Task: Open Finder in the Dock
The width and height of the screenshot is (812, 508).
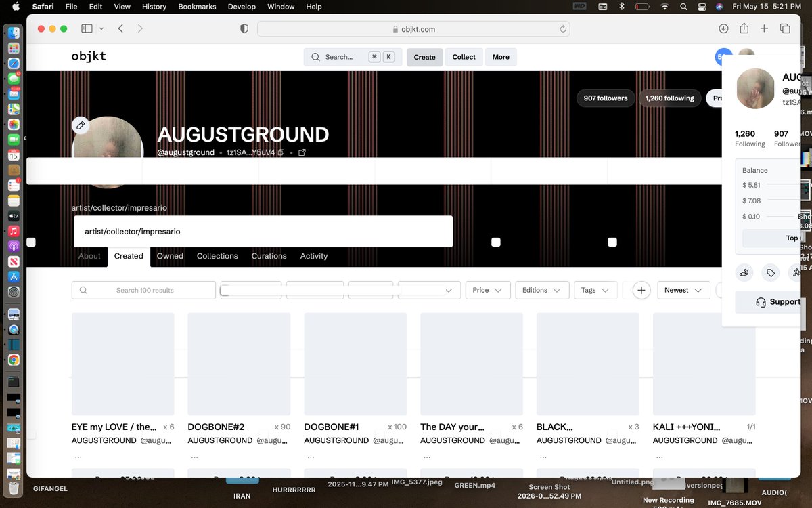Action: 14,33
